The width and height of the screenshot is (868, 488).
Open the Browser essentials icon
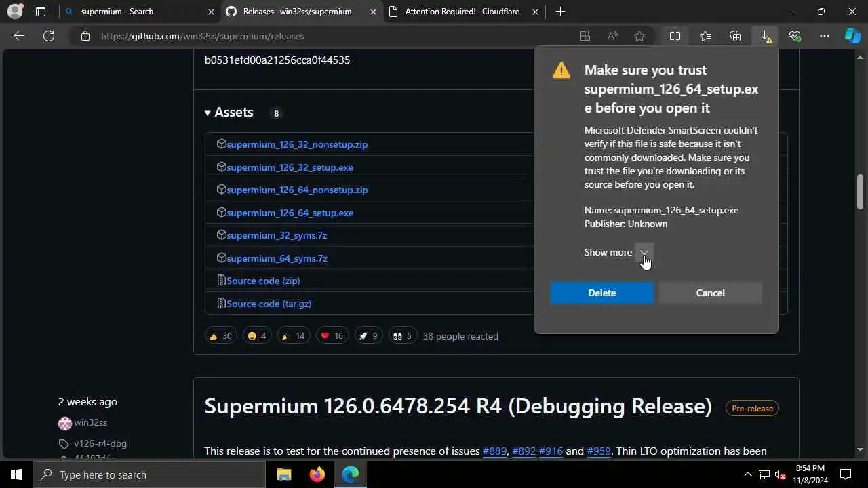coord(795,36)
